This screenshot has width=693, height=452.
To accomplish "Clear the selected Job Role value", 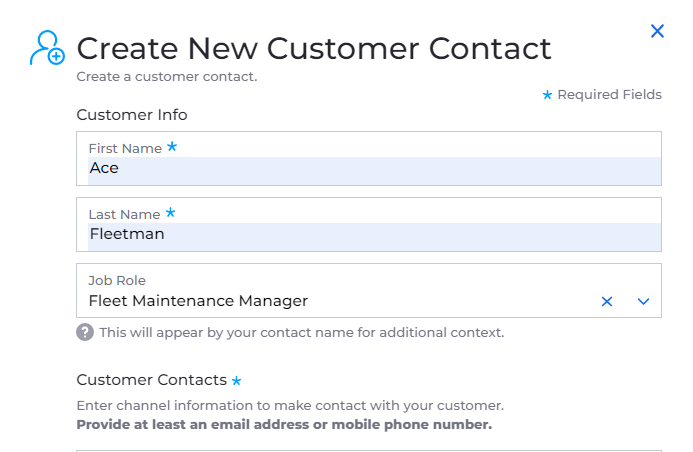I will (607, 301).
